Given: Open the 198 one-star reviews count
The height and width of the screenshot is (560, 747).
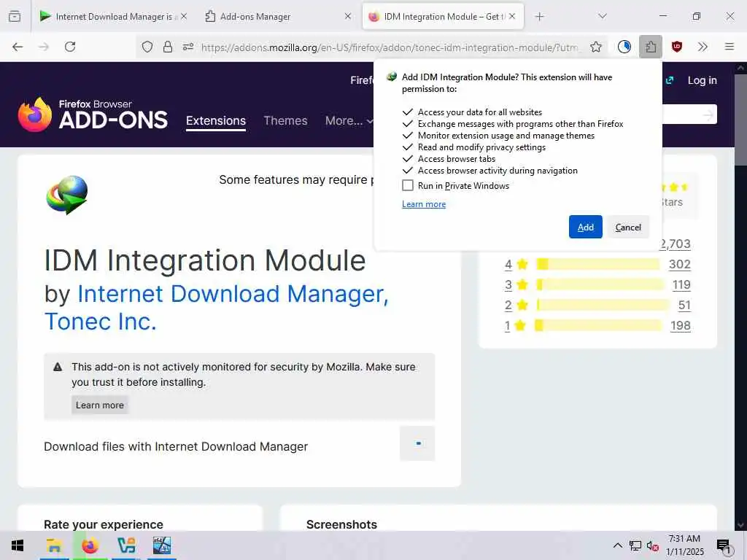Looking at the screenshot, I should coord(681,326).
